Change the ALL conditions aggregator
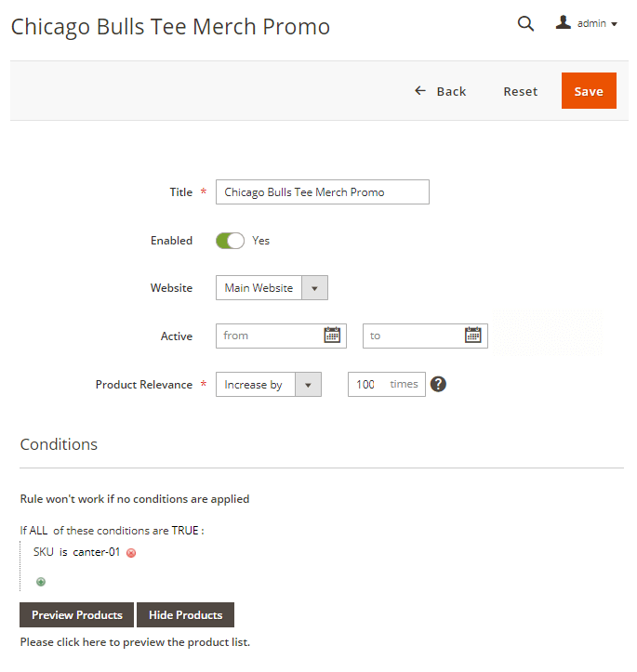This screenshot has width=637, height=672. tap(38, 531)
